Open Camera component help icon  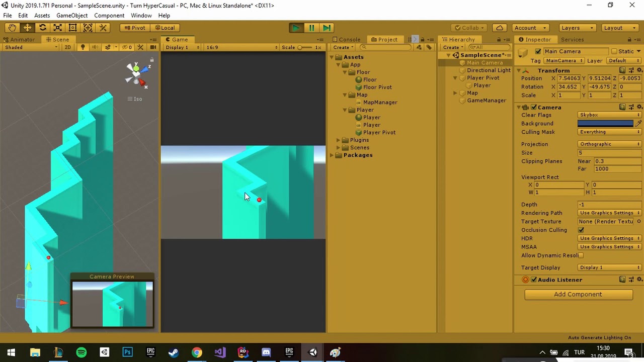click(x=622, y=107)
